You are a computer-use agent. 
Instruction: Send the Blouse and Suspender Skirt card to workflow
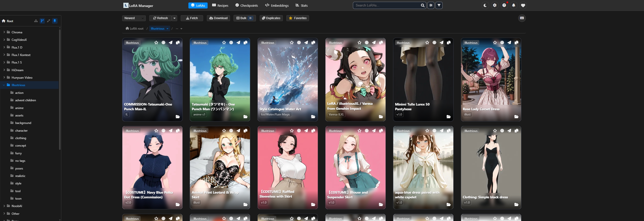(x=374, y=131)
